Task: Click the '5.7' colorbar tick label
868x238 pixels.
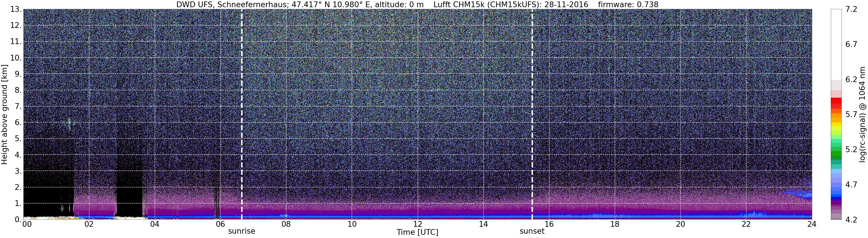Action: (x=852, y=114)
